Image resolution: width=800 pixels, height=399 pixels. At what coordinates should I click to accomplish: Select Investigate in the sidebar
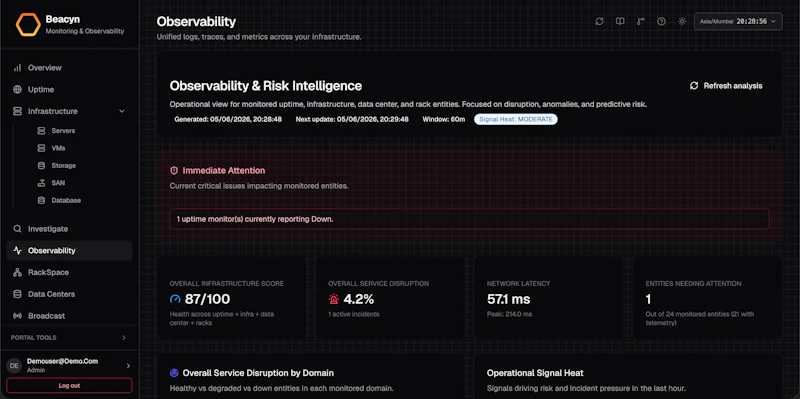click(69, 229)
